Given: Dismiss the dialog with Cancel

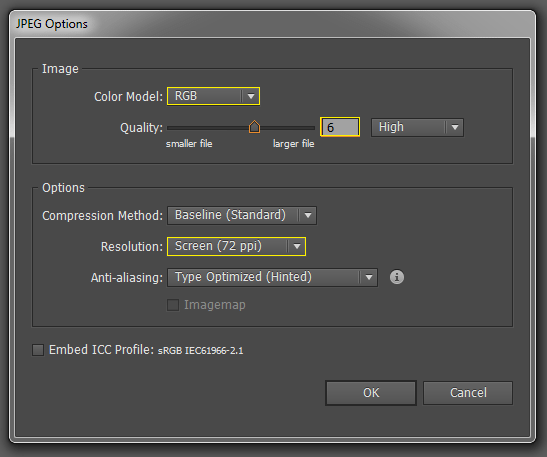Looking at the screenshot, I should tap(468, 393).
